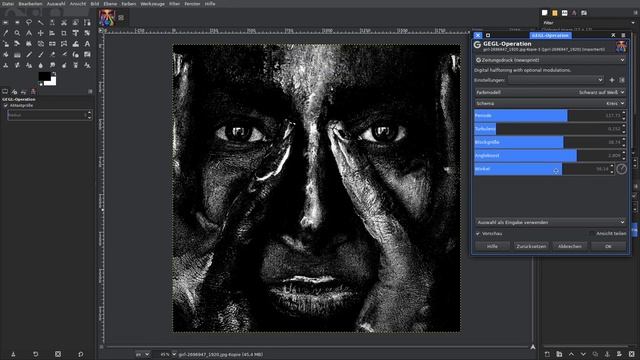
Task: Open the Werkzeuge menu
Action: 152,4
